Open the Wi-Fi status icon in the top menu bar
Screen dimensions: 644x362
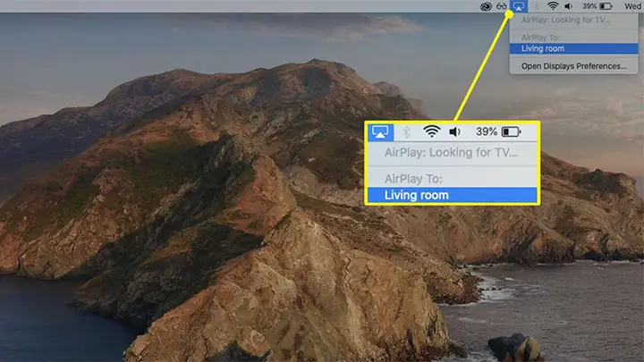pyautogui.click(x=553, y=5)
